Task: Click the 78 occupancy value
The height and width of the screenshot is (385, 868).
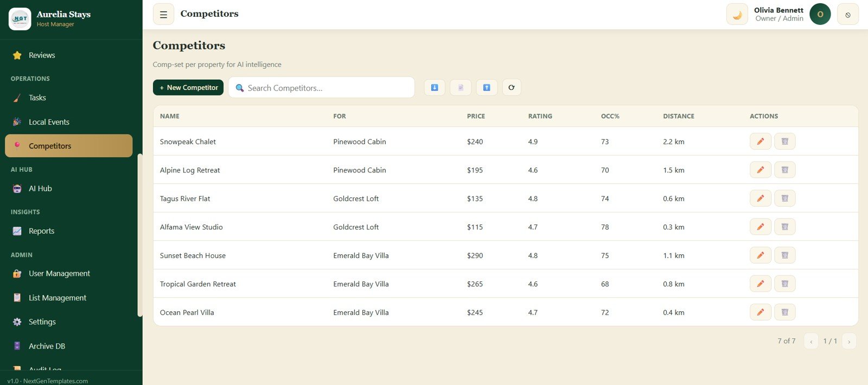Action: click(x=605, y=227)
